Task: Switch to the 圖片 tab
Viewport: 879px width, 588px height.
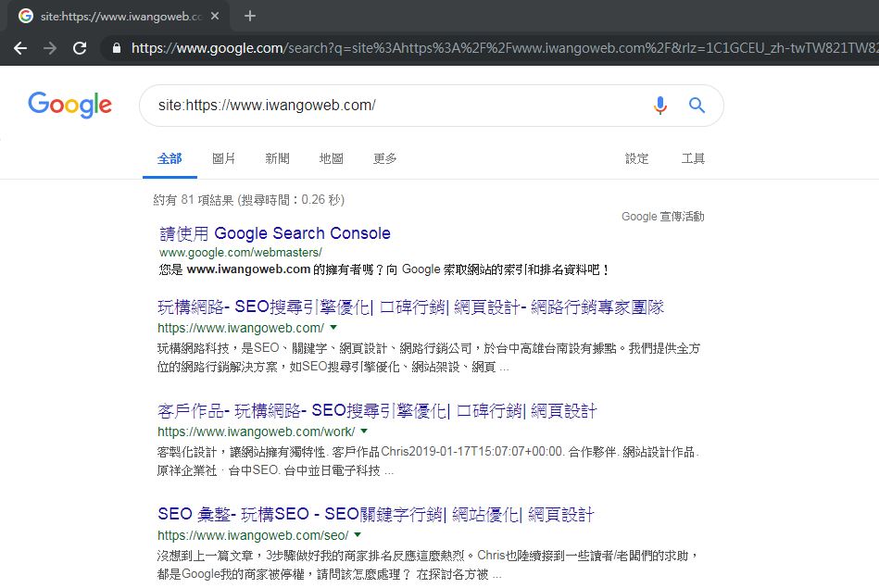Action: pyautogui.click(x=223, y=159)
